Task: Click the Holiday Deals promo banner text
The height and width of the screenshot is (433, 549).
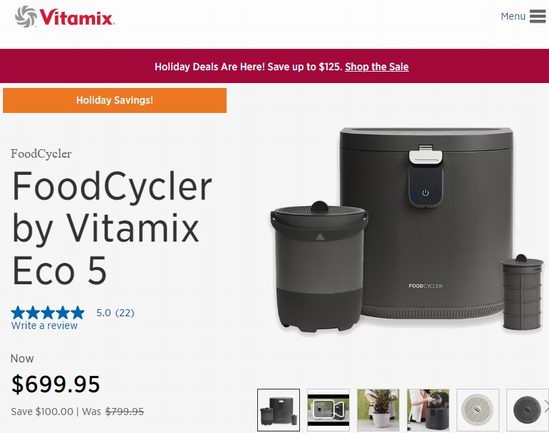Action: tap(248, 67)
